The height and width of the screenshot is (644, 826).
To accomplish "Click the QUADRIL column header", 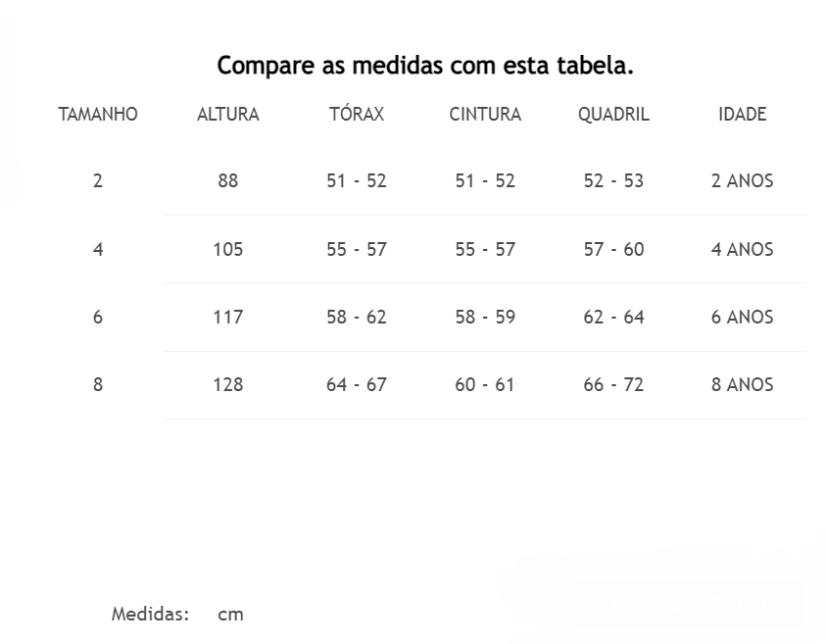I will pyautogui.click(x=613, y=115).
